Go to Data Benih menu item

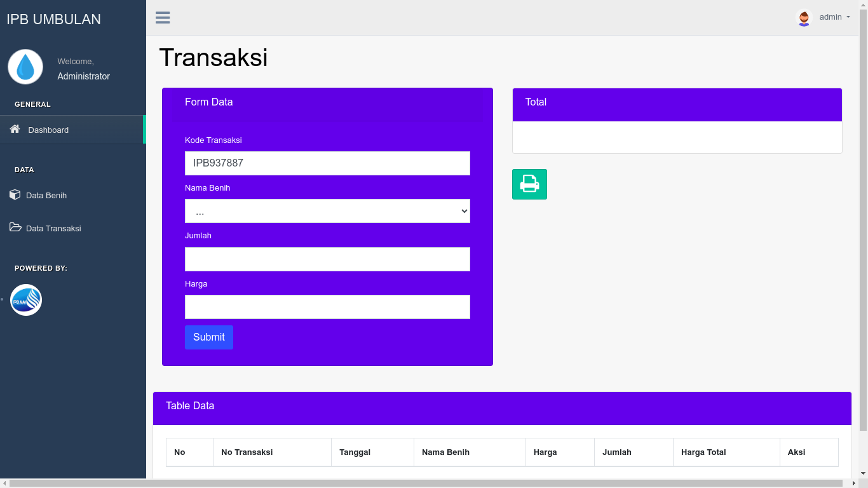coord(46,195)
